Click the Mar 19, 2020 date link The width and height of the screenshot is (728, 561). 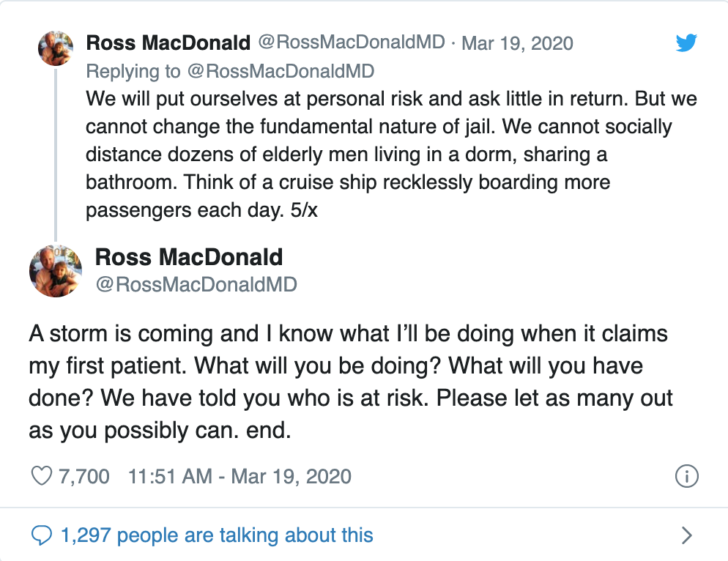[x=517, y=43]
